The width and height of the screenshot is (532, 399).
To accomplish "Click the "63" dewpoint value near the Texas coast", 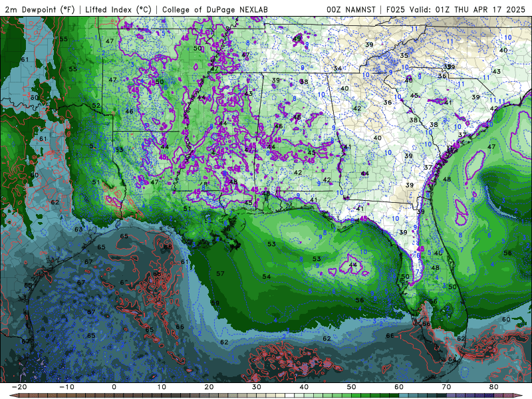I will click(x=78, y=229).
